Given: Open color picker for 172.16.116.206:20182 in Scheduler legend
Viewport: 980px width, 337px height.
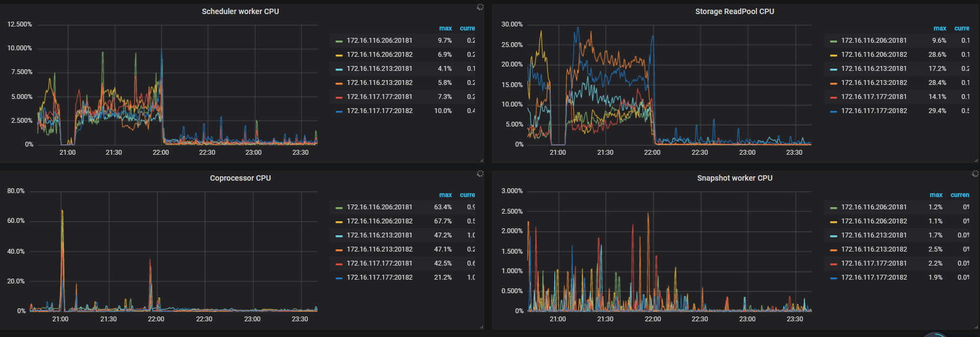Looking at the screenshot, I should point(339,55).
